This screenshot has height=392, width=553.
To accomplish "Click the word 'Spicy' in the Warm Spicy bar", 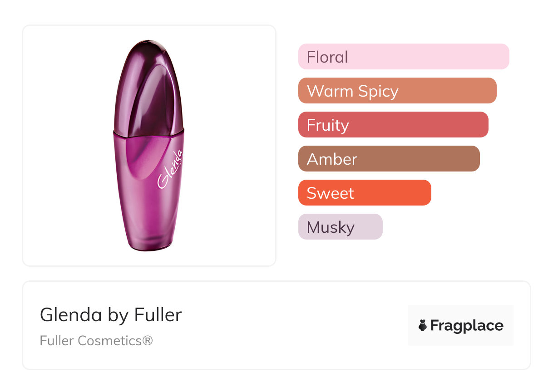I will coord(378,91).
